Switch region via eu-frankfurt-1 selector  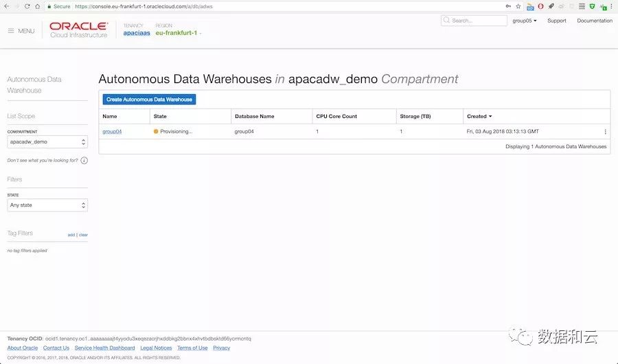tap(179, 33)
